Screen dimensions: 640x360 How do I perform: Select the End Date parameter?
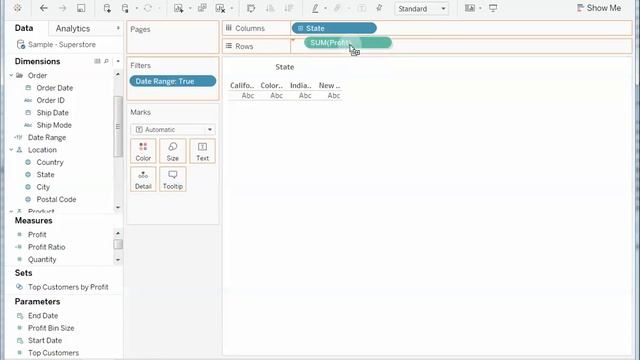point(42,316)
